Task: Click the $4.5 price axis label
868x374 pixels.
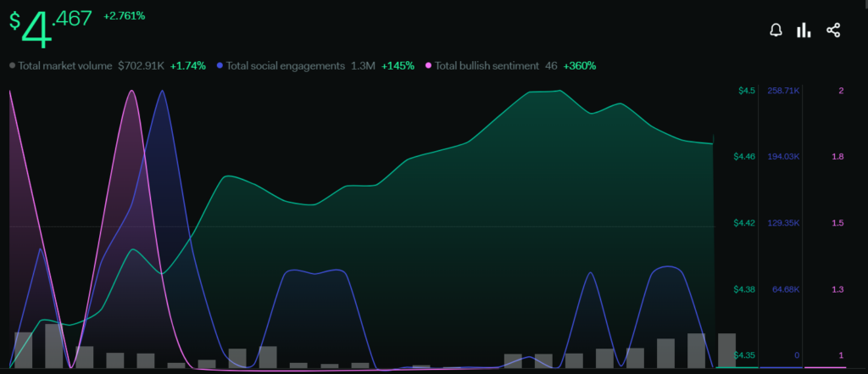Action: 747,90
